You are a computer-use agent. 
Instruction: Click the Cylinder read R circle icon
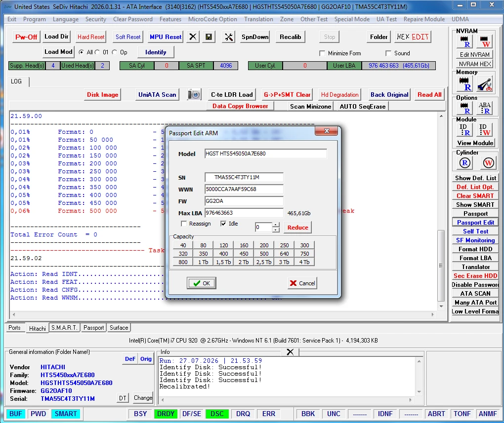coord(465,163)
